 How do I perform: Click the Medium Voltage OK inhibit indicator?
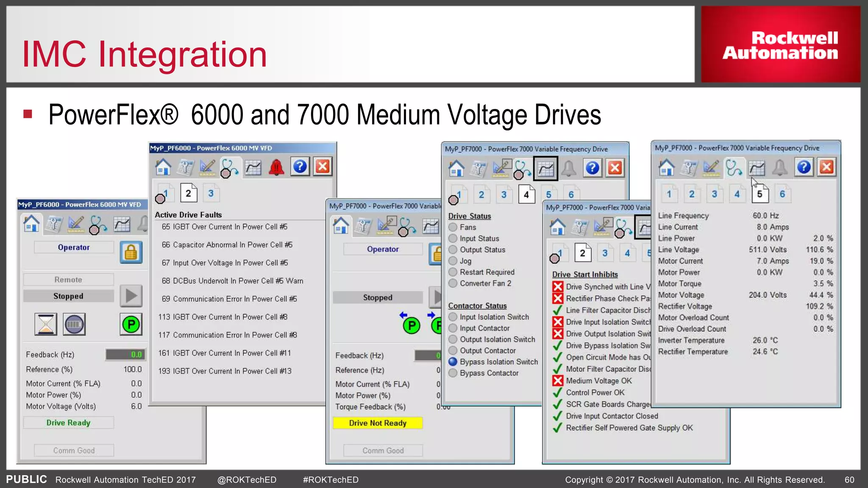point(558,380)
